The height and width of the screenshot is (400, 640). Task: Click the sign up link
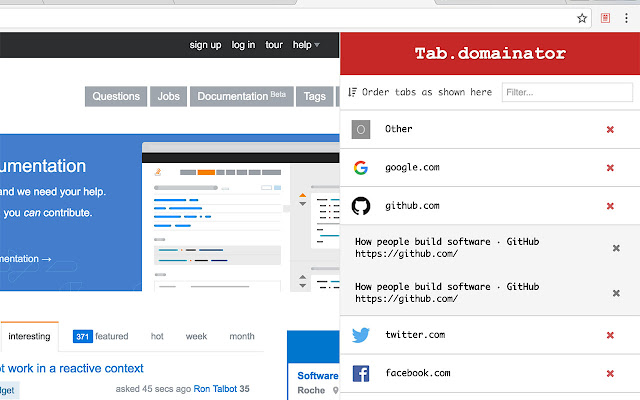pyautogui.click(x=205, y=45)
